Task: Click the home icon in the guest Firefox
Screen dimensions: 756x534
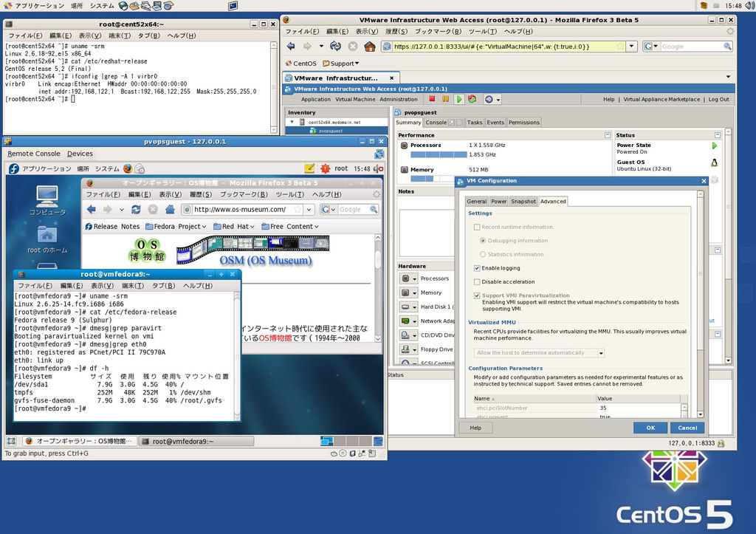Action: click(x=170, y=209)
